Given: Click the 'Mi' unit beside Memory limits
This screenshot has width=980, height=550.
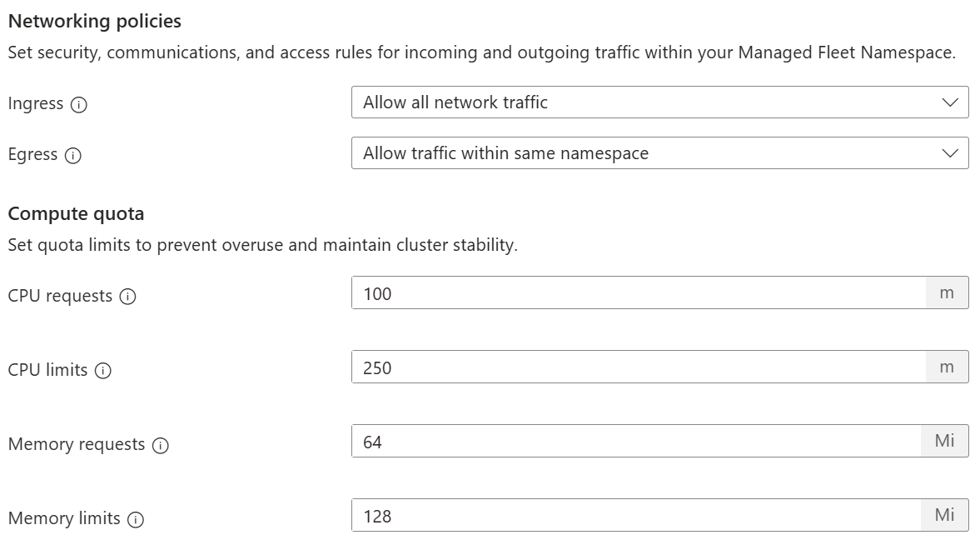Looking at the screenshot, I should click(944, 516).
